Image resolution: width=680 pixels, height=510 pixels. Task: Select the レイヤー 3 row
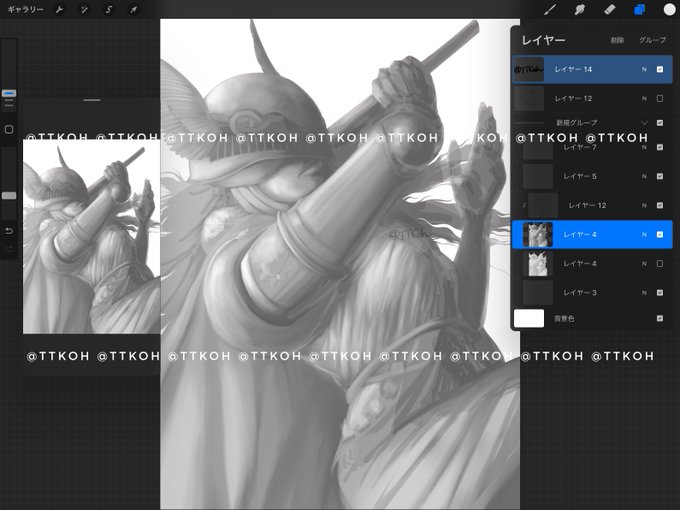point(592,293)
